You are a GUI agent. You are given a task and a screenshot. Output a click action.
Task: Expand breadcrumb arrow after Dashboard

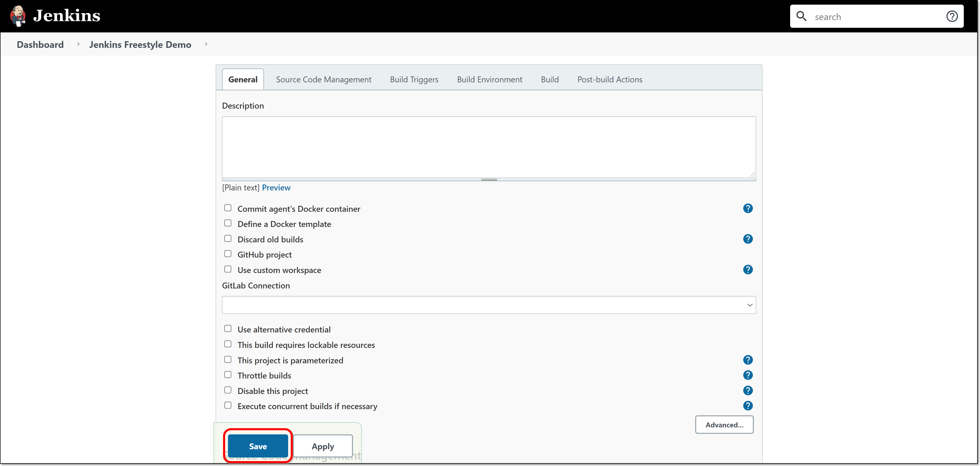pyautogui.click(x=78, y=44)
